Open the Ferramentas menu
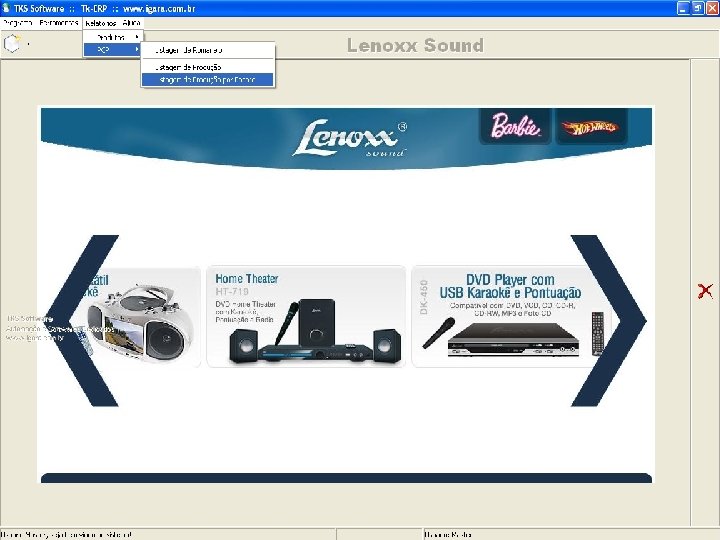The width and height of the screenshot is (720, 540). coord(59,22)
